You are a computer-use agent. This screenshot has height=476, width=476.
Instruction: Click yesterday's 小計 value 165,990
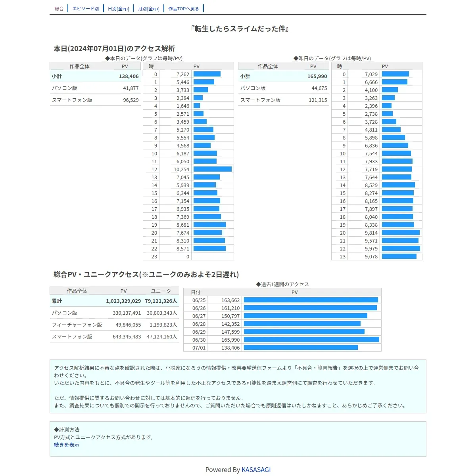click(x=317, y=76)
